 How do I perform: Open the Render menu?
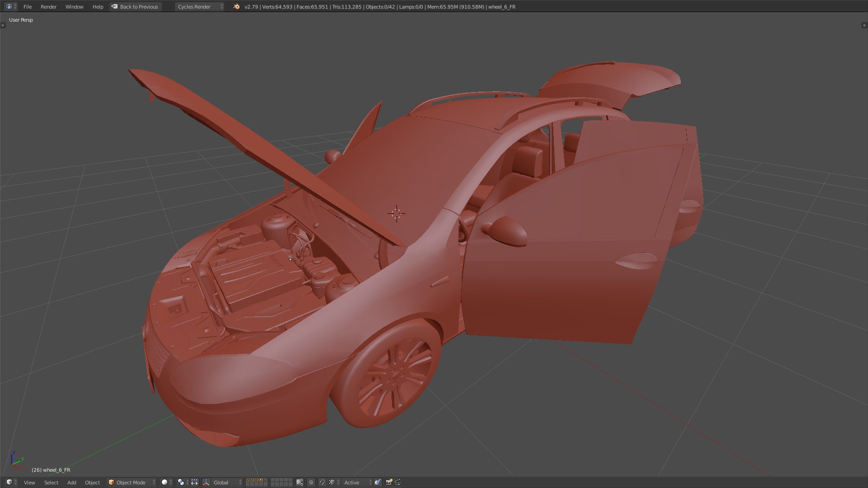[48, 7]
